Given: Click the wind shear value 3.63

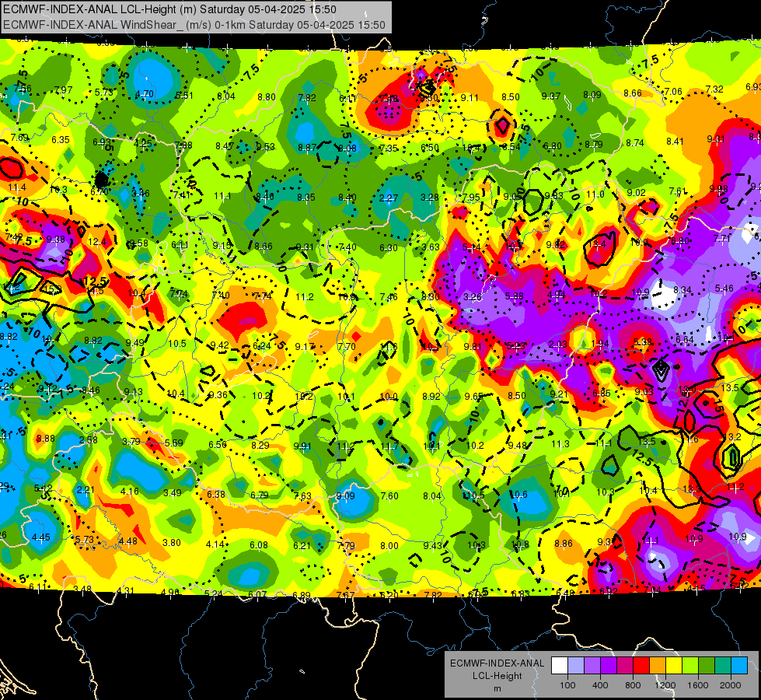Looking at the screenshot, I should pos(431,247).
